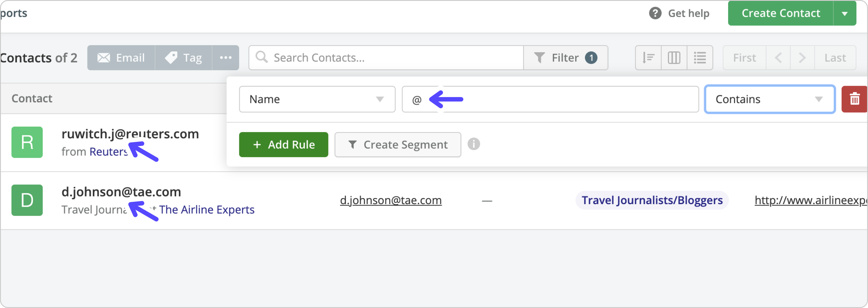Open The Airline Experts company link
The width and height of the screenshot is (868, 308).
[x=207, y=209]
